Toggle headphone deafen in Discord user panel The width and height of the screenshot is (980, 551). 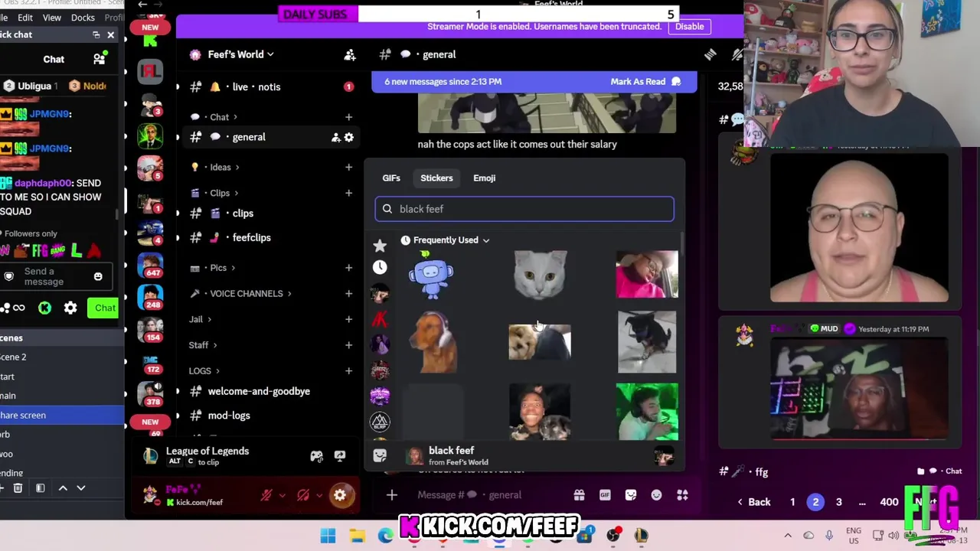(303, 495)
